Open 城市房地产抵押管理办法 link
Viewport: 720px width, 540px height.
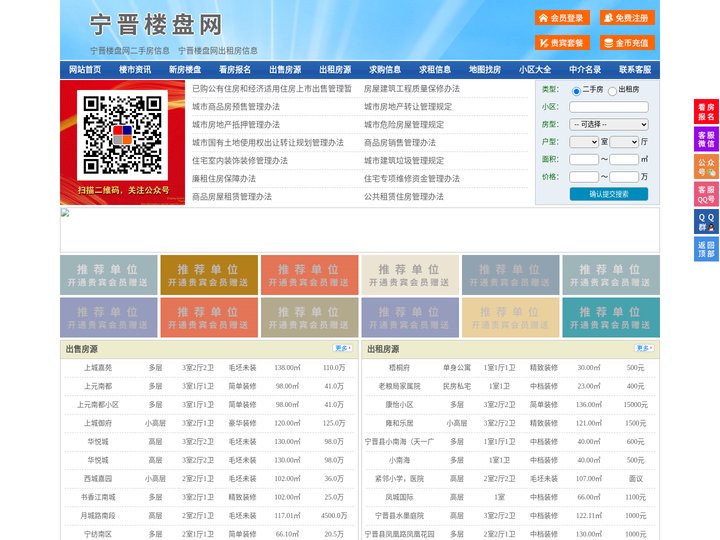click(236, 124)
